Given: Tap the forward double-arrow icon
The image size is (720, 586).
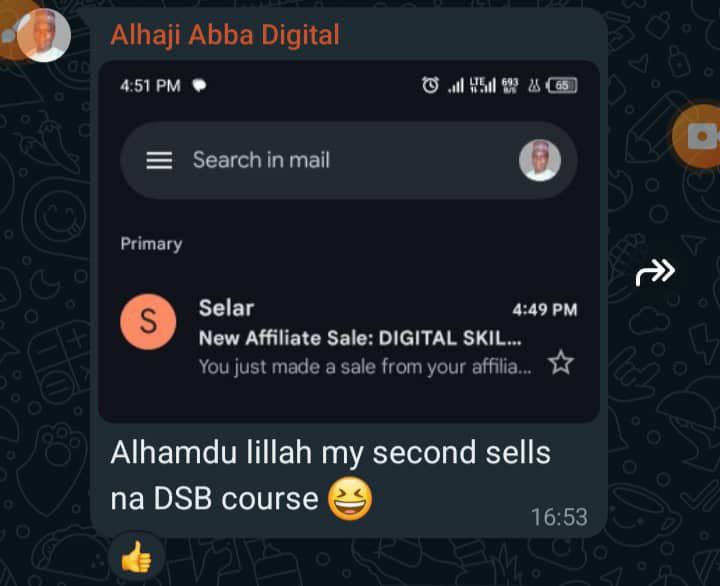Looking at the screenshot, I should click(x=655, y=271).
